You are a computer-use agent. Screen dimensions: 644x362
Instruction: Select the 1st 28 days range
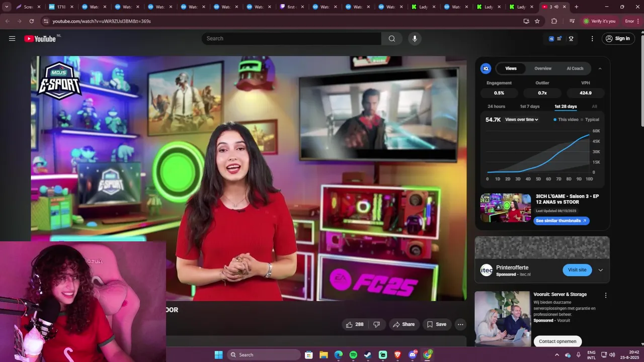pos(566,107)
